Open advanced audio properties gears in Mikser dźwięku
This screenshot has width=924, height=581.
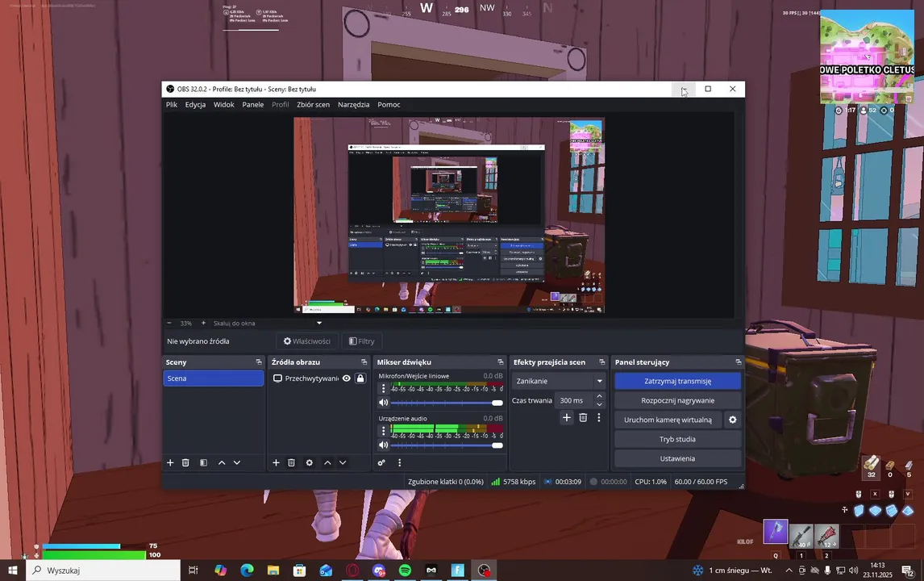point(381,462)
